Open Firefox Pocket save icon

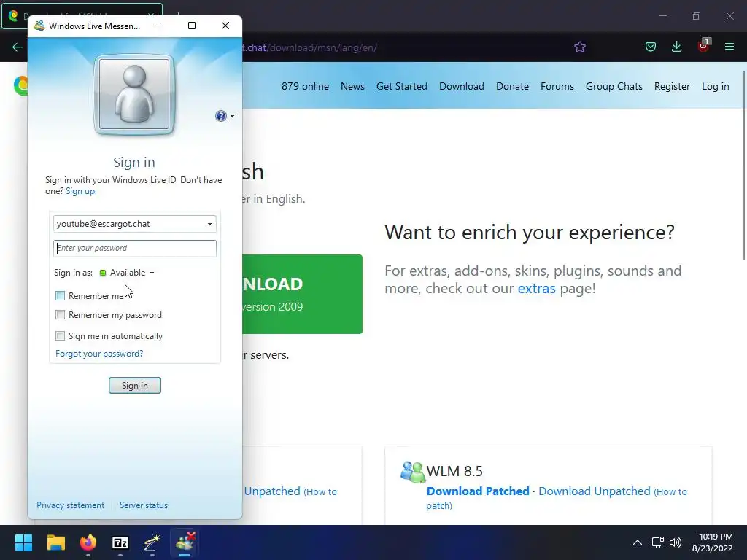(x=650, y=47)
